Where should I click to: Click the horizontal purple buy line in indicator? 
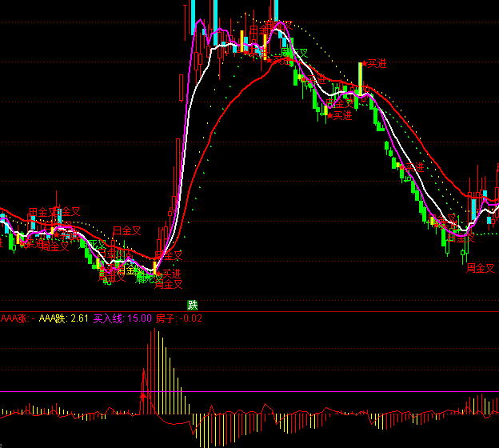[320, 391]
